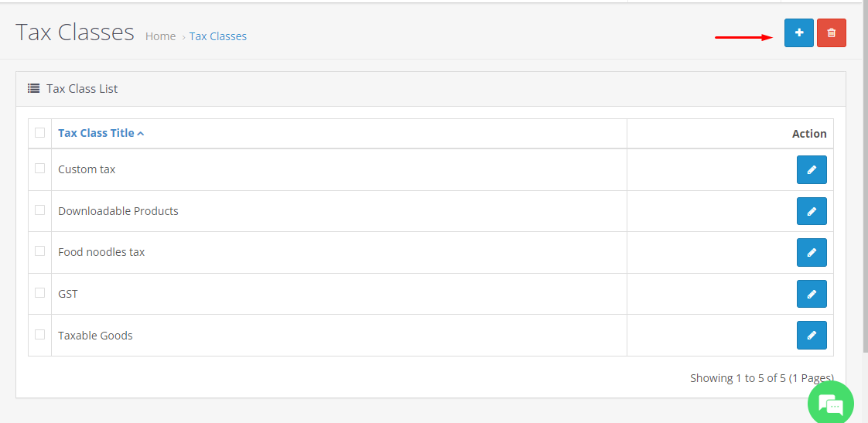Screen dimensions: 868x423
Task: Tick the Taxable Goods checkbox
Action: [39, 335]
